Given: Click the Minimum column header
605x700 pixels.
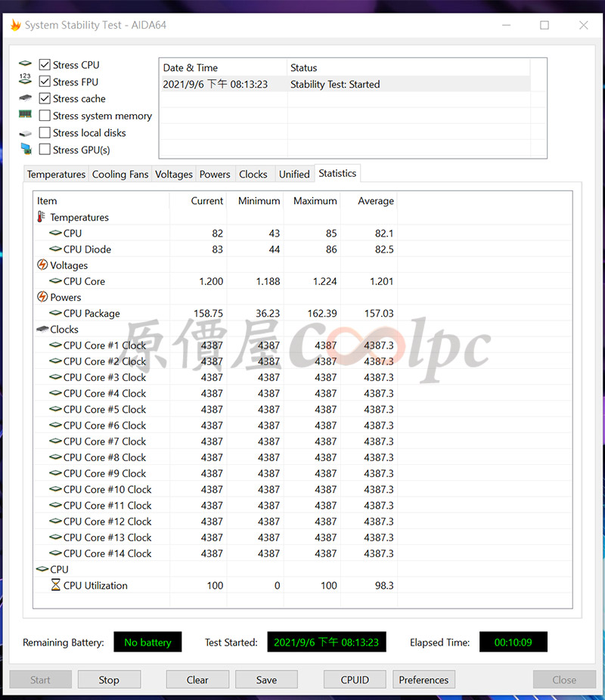Looking at the screenshot, I should pos(255,201).
